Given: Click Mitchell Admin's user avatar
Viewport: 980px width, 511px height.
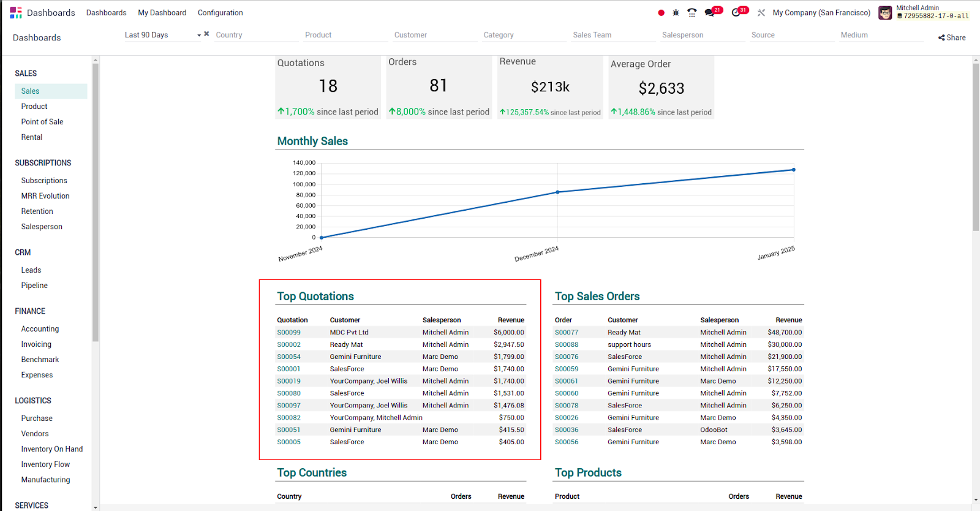Looking at the screenshot, I should pos(885,13).
